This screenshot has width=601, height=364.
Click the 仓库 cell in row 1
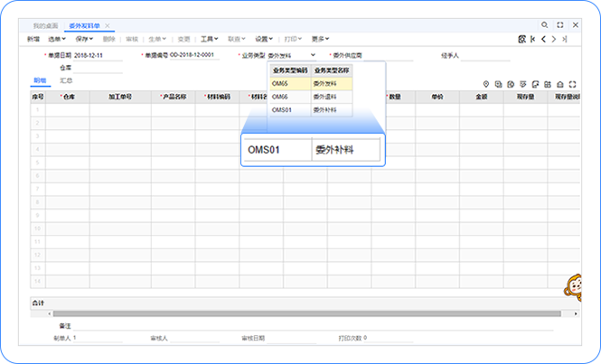(68, 110)
